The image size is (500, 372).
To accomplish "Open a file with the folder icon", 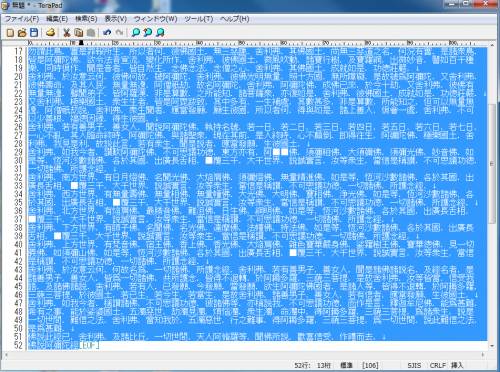I will click(x=22, y=33).
